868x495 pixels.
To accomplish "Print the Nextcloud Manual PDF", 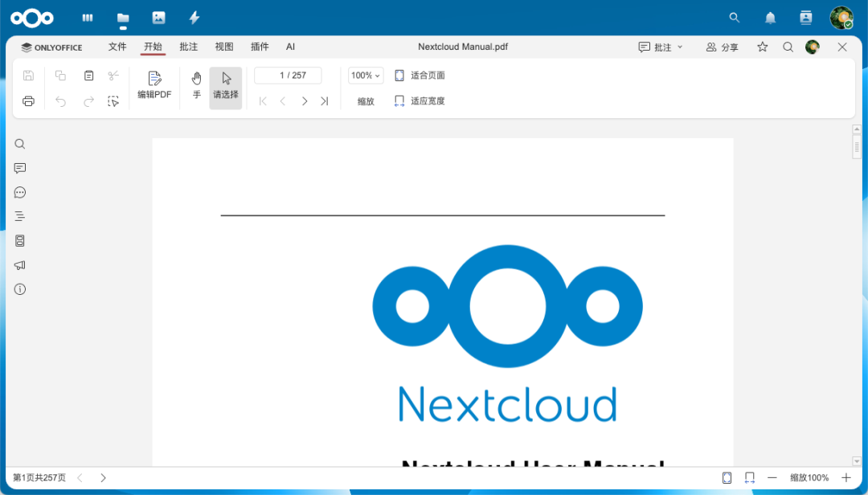I will click(28, 100).
